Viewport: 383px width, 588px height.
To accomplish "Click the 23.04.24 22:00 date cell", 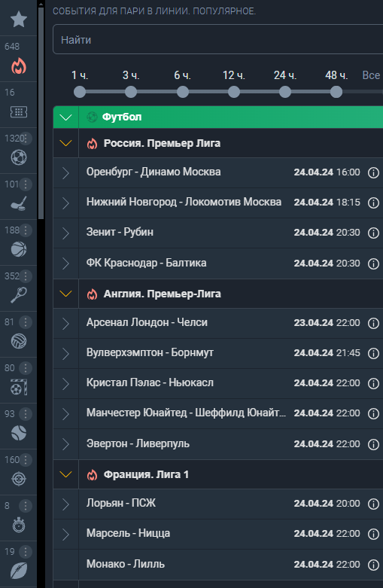I will click(x=327, y=323).
